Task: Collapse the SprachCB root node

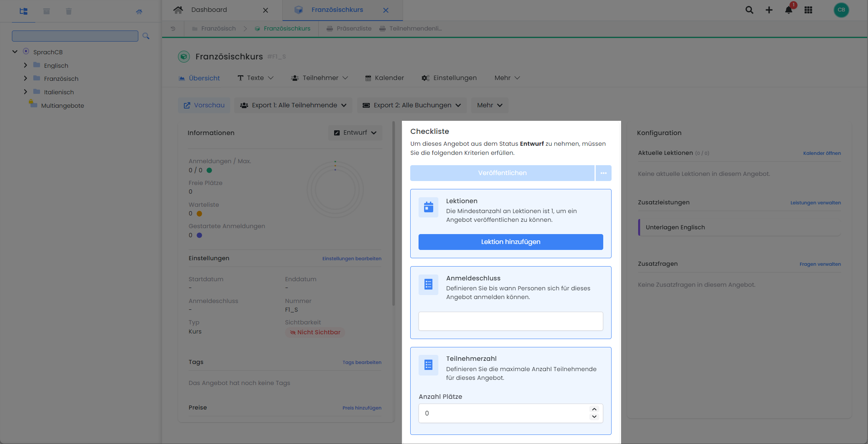Action: pyautogui.click(x=15, y=51)
